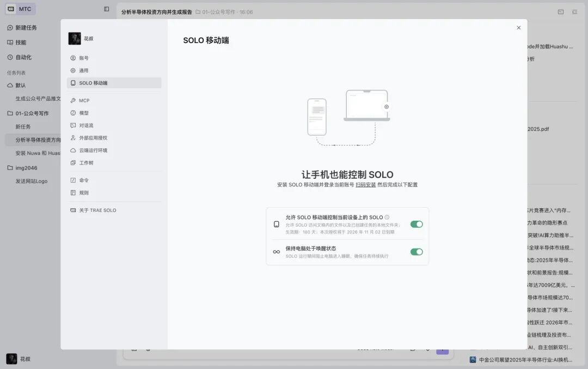Screen dimensions: 588x369
Task: Open the 发送网站Logo task
Action: click(x=32, y=181)
